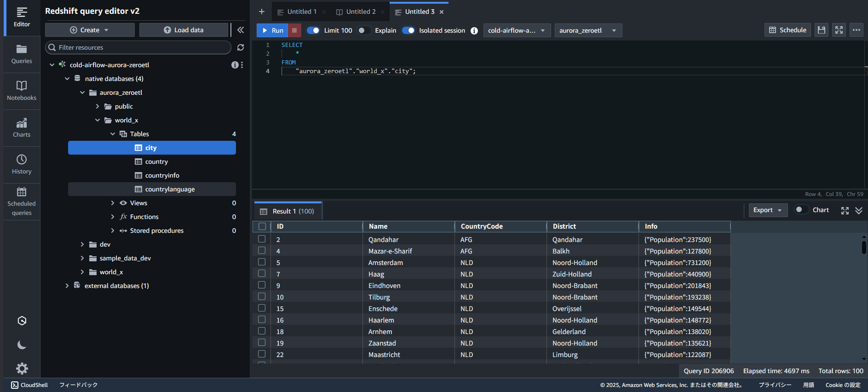868x392 pixels.
Task: Collapse the native databases (4) node
Action: coord(67,79)
